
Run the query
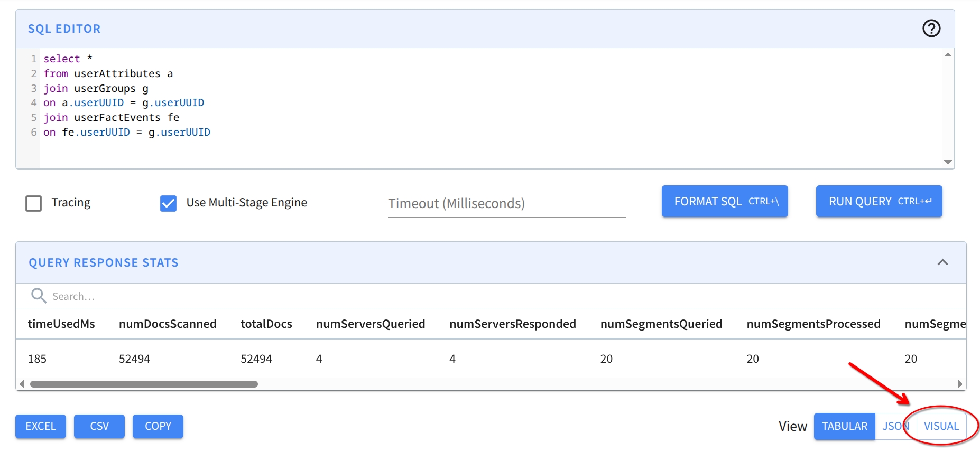(879, 202)
